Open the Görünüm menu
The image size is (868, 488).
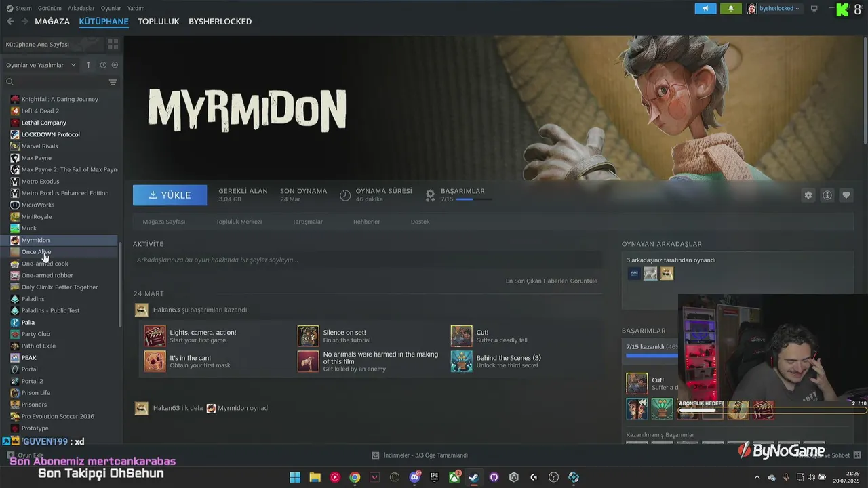tap(50, 8)
